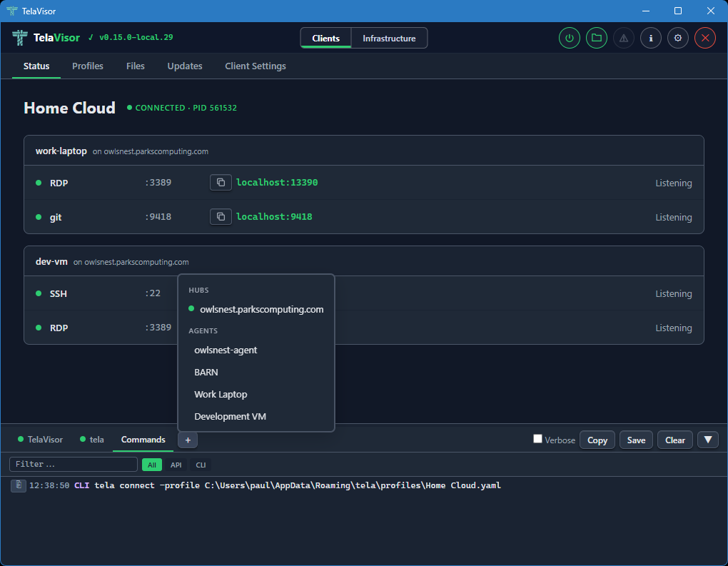
Task: Click the Clear log button
Action: coord(674,440)
